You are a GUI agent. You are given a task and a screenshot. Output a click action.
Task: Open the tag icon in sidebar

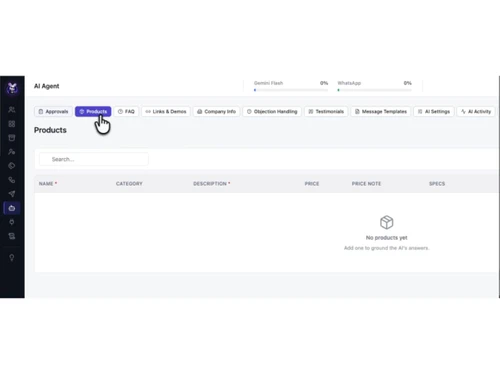point(12,166)
